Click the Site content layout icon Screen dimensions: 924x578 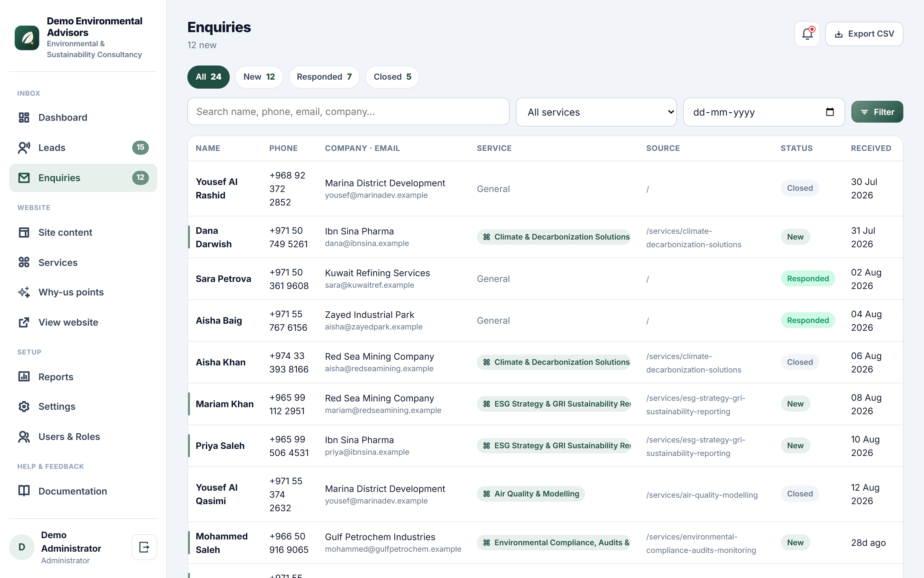click(x=24, y=232)
